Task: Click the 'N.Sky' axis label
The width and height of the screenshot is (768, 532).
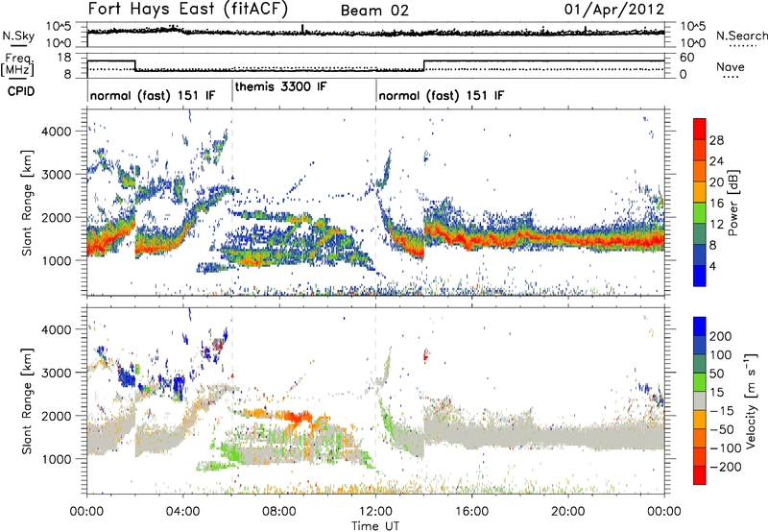Action: pos(18,36)
